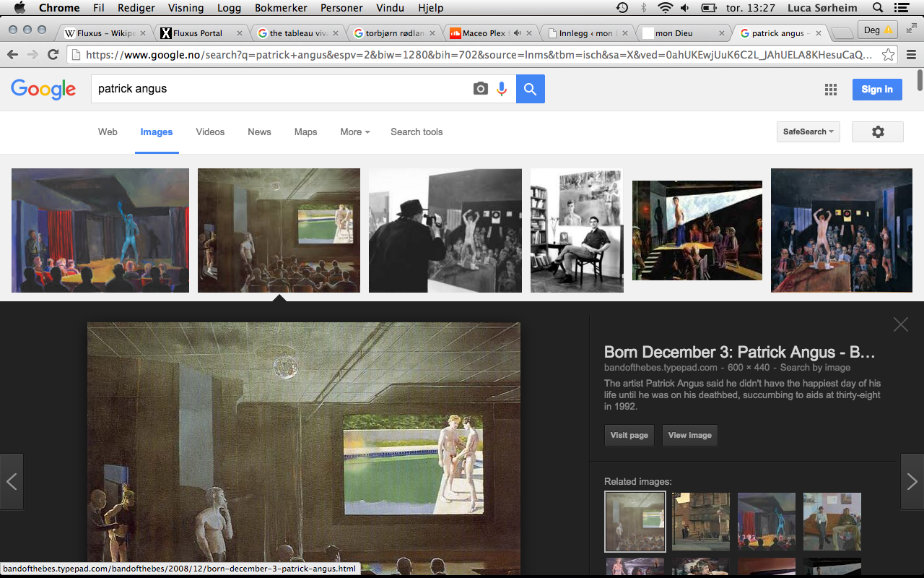Open the Bokmerker menu
This screenshot has width=924, height=578.
(281, 8)
